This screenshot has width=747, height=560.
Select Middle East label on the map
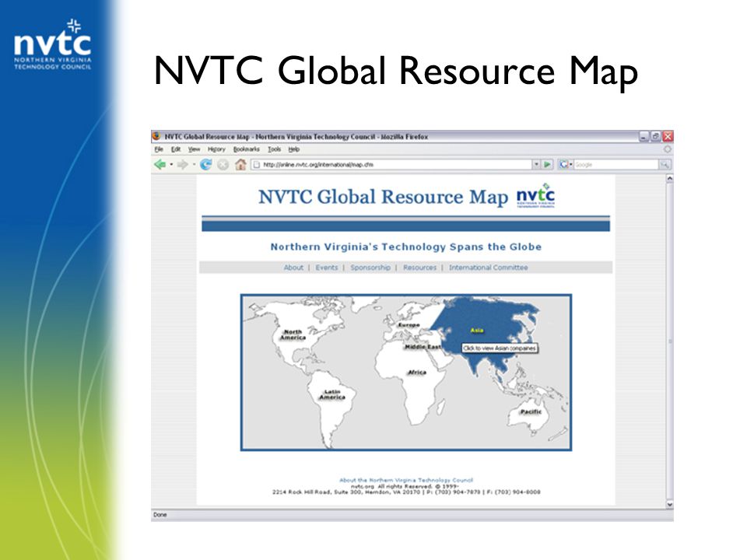(x=423, y=347)
